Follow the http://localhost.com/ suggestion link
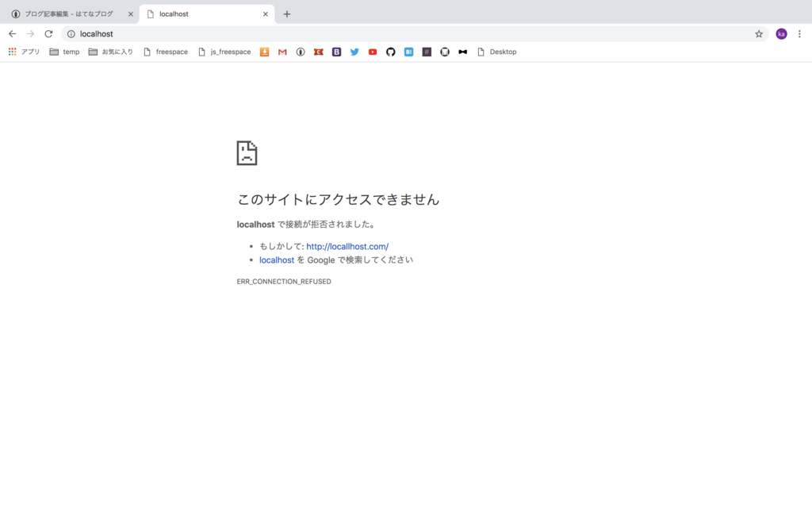 [347, 246]
